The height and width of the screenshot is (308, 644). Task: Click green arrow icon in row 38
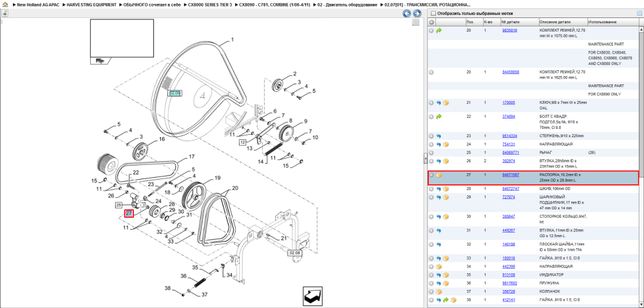446,300
